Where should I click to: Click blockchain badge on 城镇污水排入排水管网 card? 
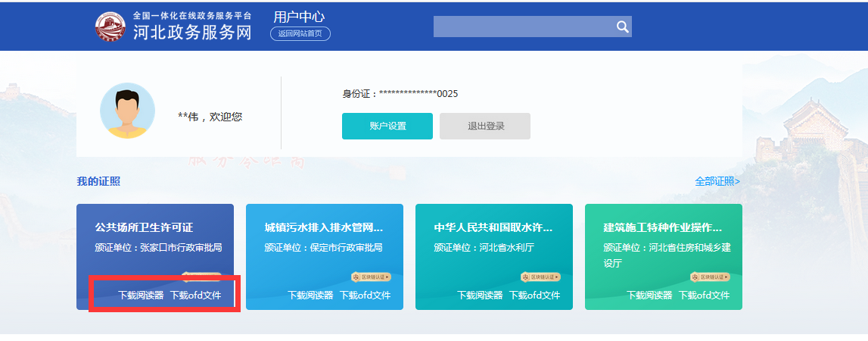(371, 277)
